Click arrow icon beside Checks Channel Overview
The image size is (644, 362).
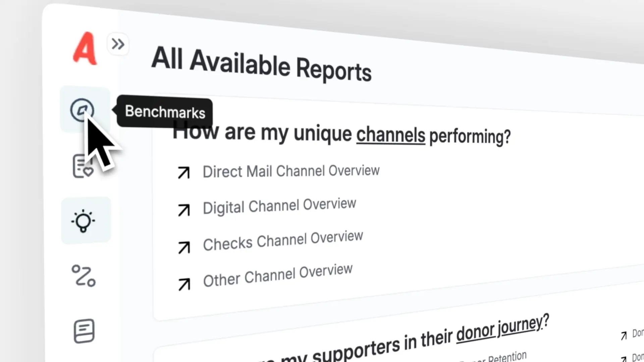[x=184, y=248]
